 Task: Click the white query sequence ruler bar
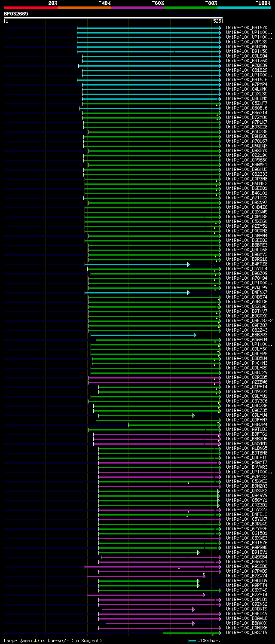tap(113, 18)
